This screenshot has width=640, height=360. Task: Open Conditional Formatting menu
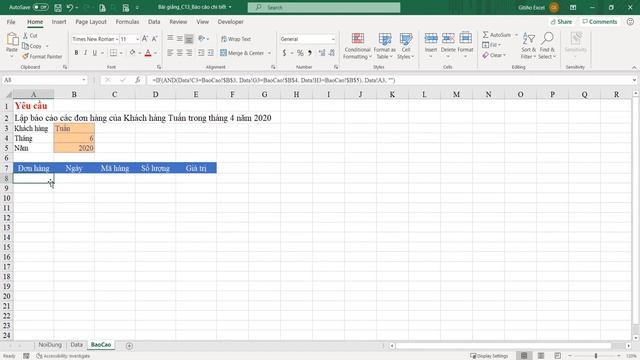[x=357, y=46]
